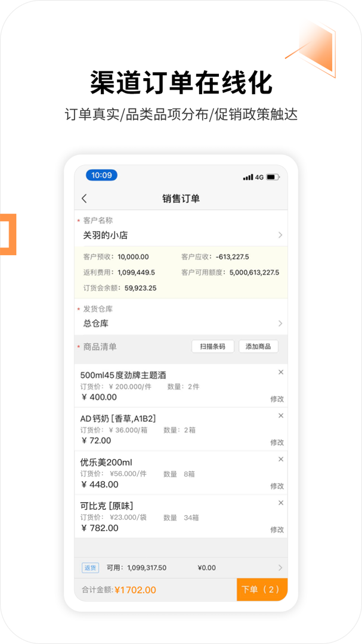The image size is (362, 644).
Task: Click 修改 for AD钙奶 item
Action: tap(277, 442)
